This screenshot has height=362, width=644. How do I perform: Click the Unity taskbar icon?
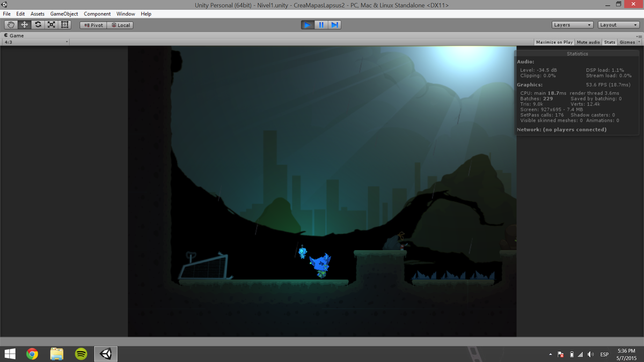(x=106, y=354)
